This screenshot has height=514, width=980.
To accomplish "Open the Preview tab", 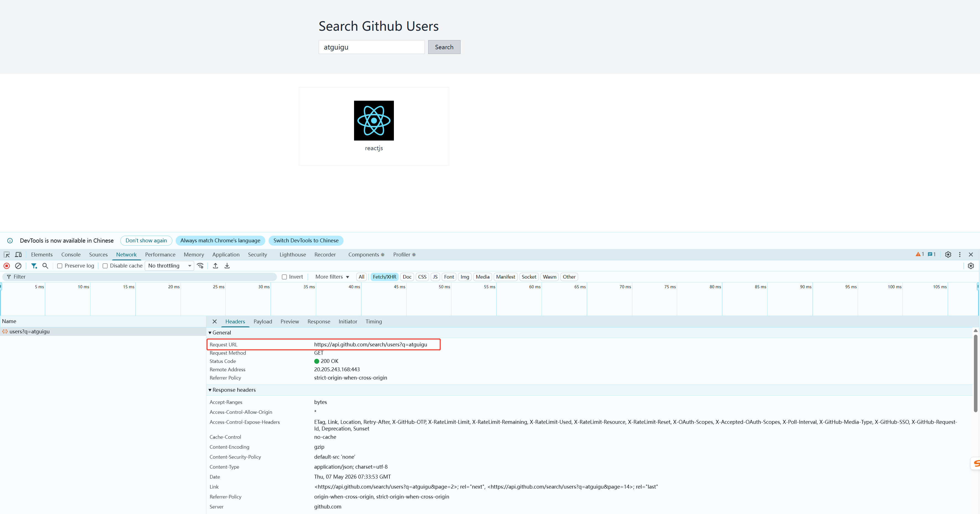I will 290,321.
